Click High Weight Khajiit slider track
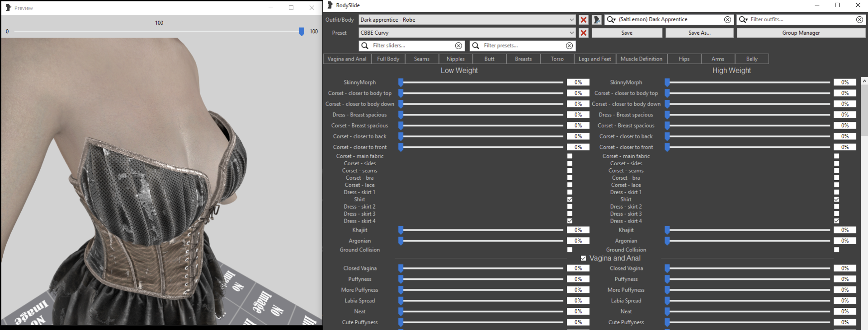 point(748,230)
